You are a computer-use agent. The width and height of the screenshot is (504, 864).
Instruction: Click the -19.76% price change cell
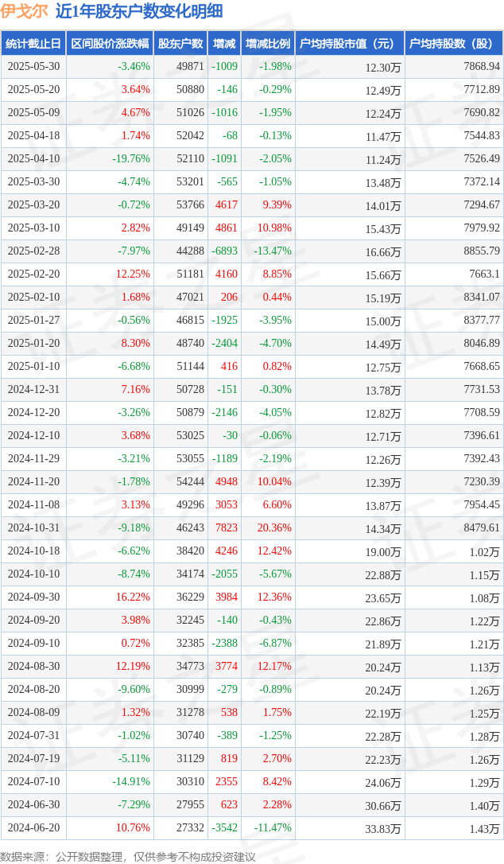[x=131, y=158]
